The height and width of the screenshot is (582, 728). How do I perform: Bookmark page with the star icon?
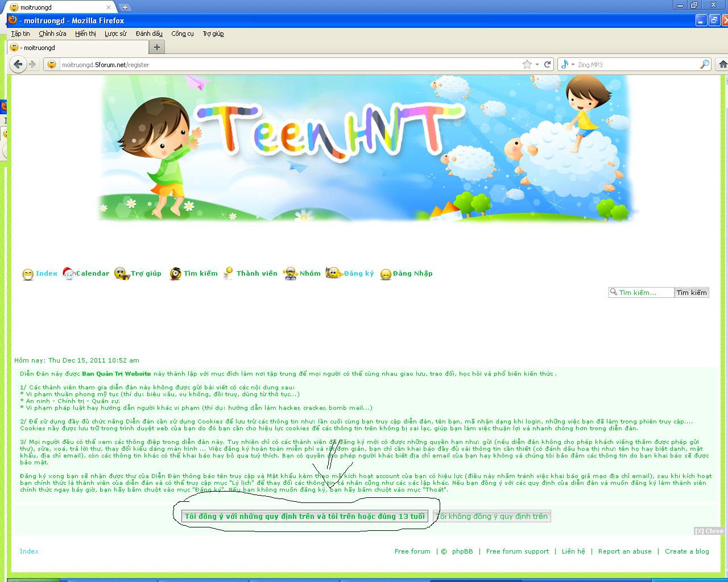coord(527,64)
